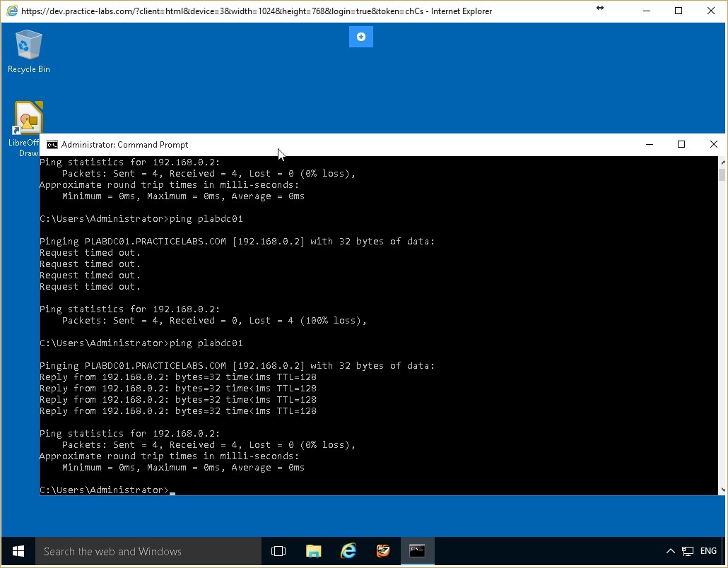This screenshot has height=568, width=728.
Task: Launch LibreOffice Draw from the desktop
Action: point(27,117)
